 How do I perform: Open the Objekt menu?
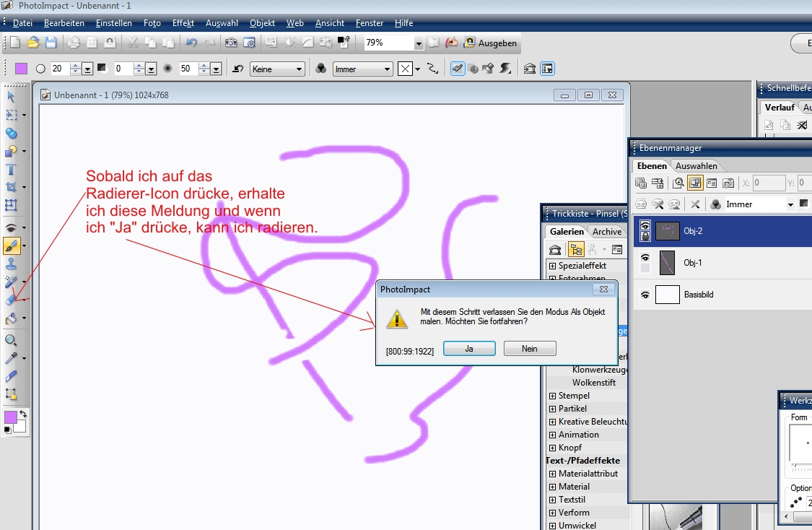[x=262, y=23]
